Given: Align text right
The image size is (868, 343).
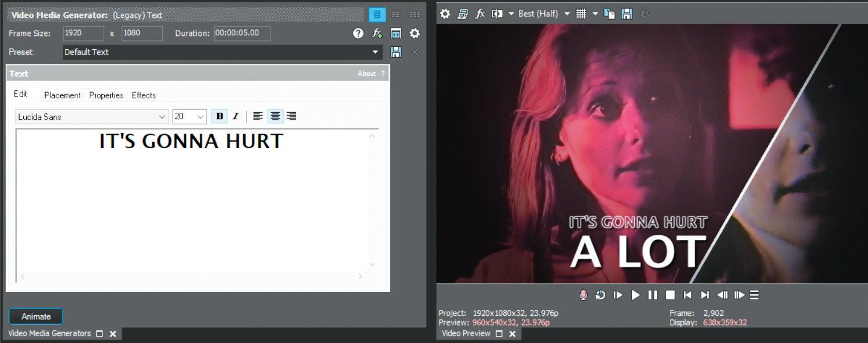Looking at the screenshot, I should [x=292, y=116].
